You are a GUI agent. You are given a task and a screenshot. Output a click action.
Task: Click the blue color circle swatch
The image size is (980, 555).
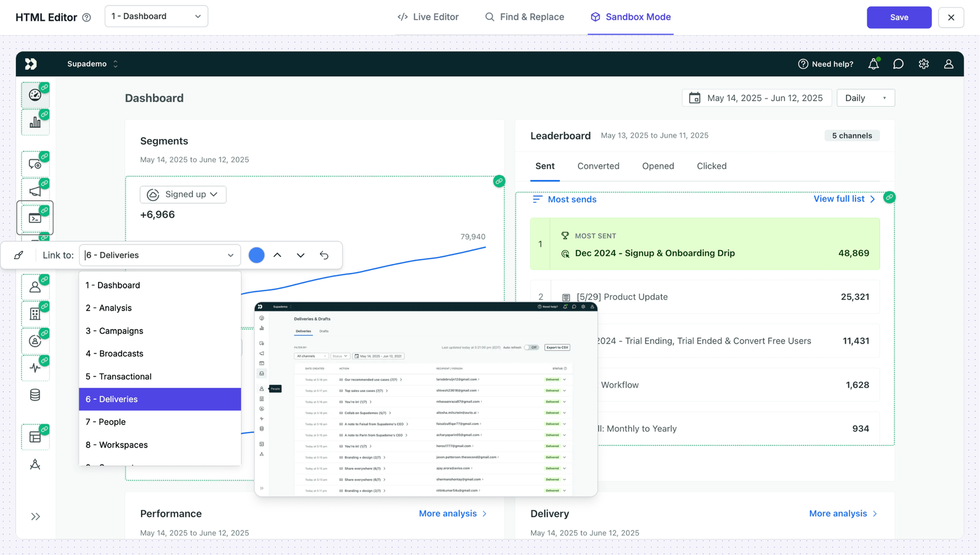[257, 255]
